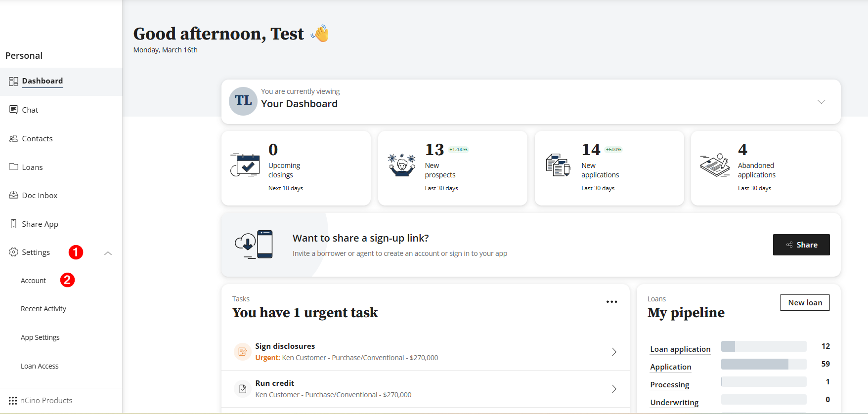The height and width of the screenshot is (414, 868).
Task: Collapse the Settings submenu chevron
Action: click(x=108, y=253)
